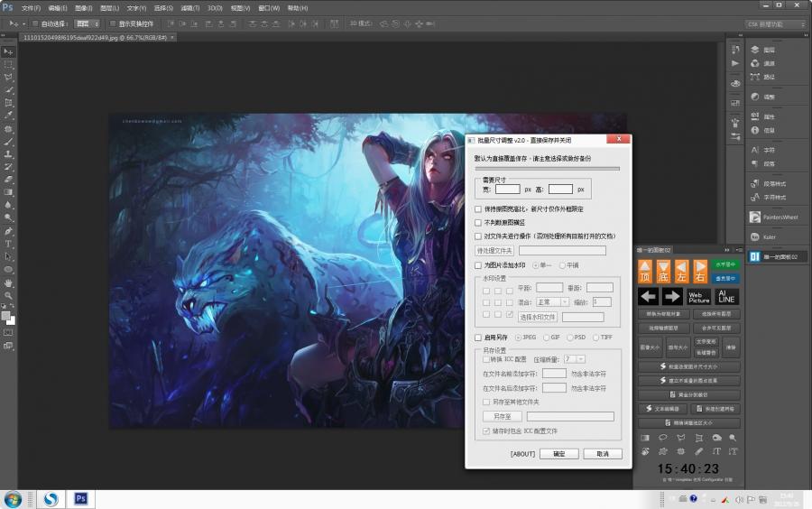Select the Crop tool
812x509 pixels.
tap(8, 103)
